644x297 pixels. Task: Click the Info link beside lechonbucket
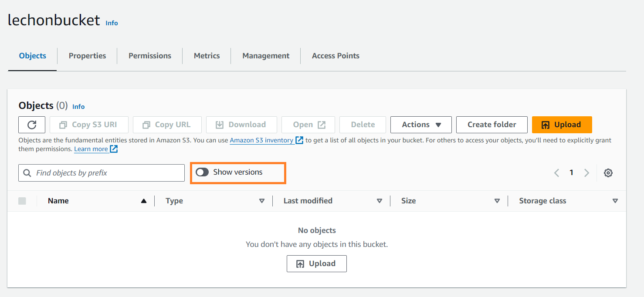(x=112, y=23)
